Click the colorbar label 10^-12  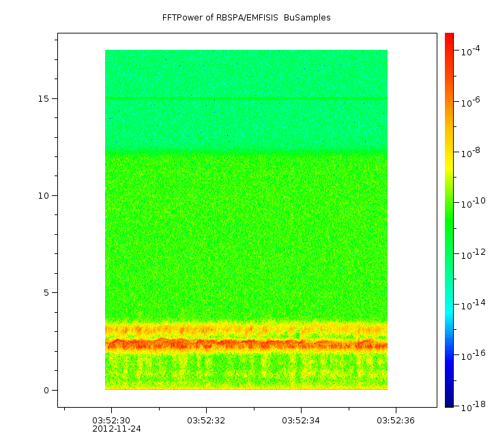(474, 254)
